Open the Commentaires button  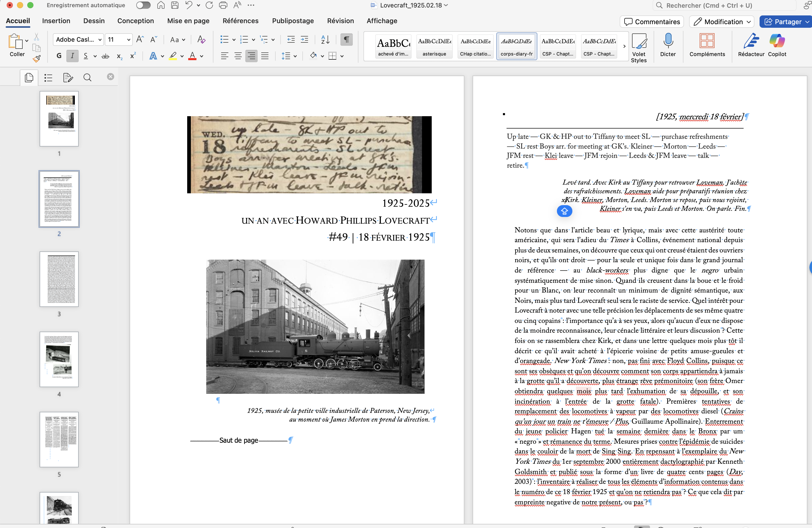(x=652, y=22)
